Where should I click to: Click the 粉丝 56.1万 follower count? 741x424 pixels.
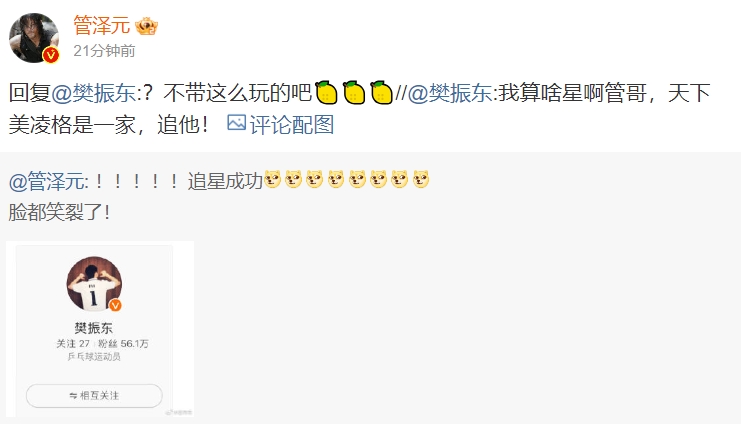point(123,344)
